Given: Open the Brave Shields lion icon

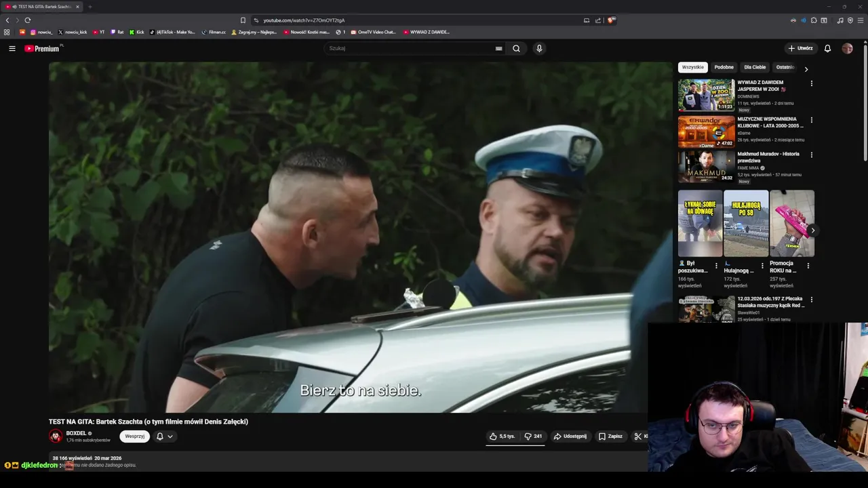Looking at the screenshot, I should point(611,20).
